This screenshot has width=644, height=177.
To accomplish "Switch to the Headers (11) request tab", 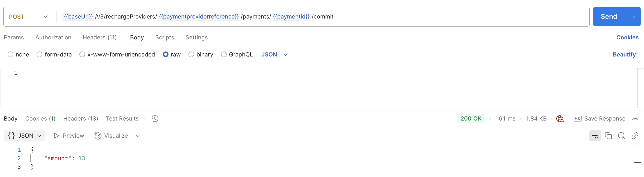I will click(100, 37).
